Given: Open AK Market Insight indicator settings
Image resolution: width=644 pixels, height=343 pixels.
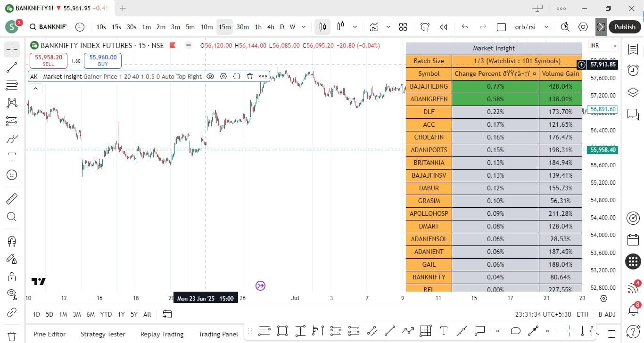Looking at the screenshot, I should click(223, 76).
